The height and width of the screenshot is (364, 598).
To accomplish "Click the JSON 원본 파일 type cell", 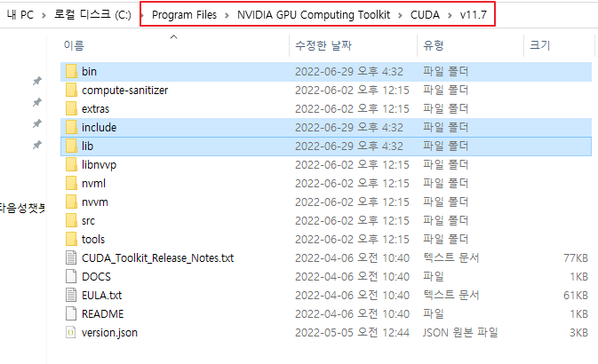I will click(x=460, y=333).
